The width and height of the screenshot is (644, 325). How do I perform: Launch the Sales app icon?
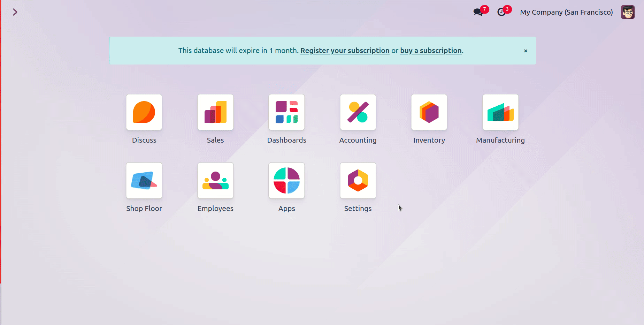[x=215, y=112]
